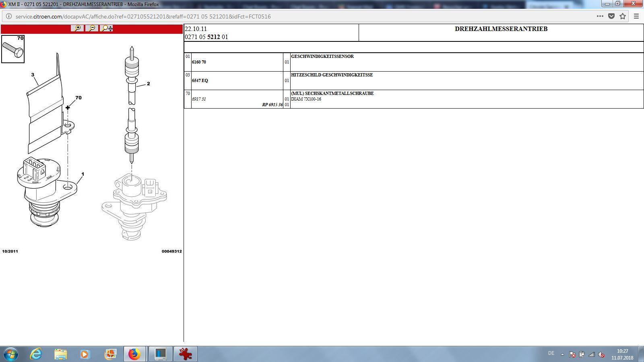The width and height of the screenshot is (644, 362).
Task: Open the page actions three-dot menu
Action: click(x=600, y=16)
